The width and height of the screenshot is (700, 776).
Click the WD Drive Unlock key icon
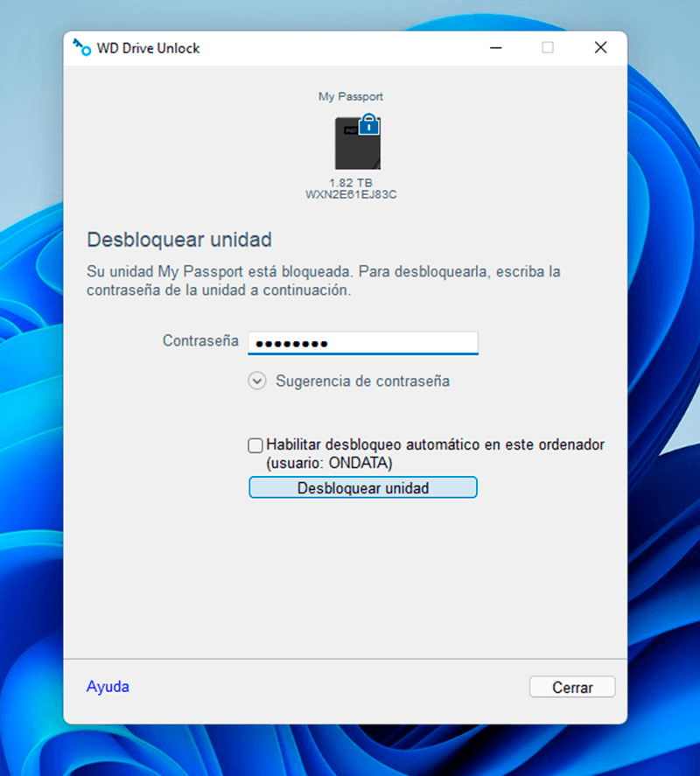81,47
